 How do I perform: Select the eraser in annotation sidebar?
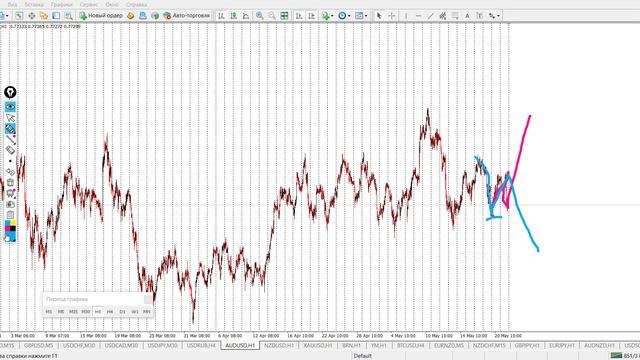coord(10,150)
